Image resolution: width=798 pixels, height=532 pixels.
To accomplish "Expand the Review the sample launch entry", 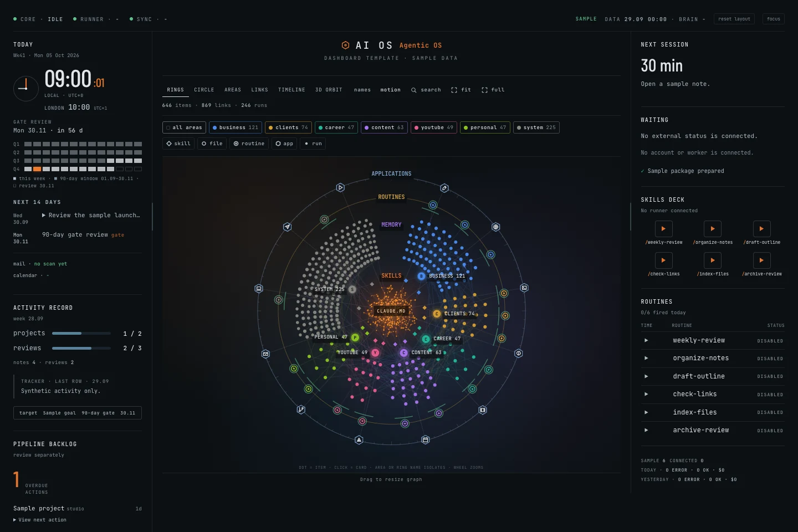I will (x=91, y=215).
